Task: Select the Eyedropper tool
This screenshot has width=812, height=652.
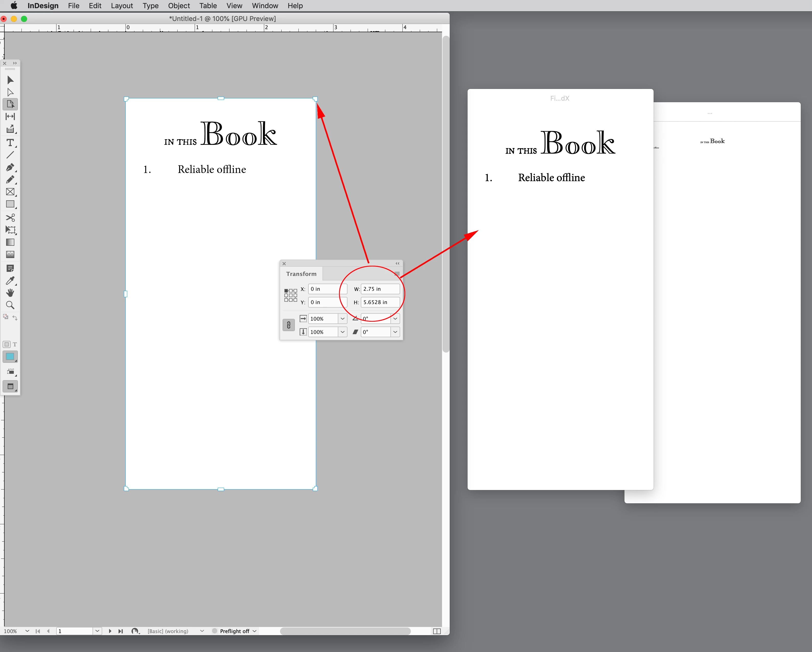Action: pos(10,281)
